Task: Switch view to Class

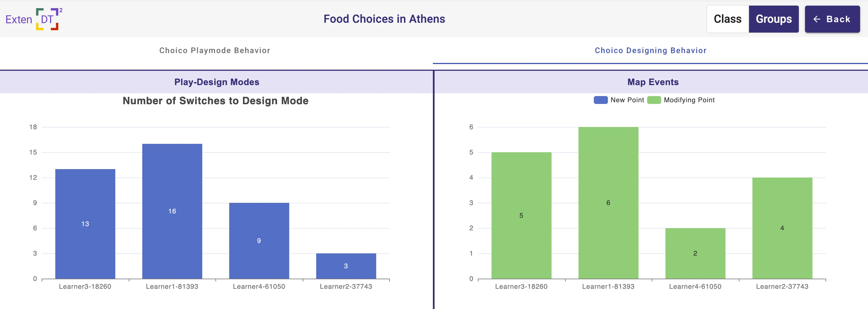Action: pyautogui.click(x=727, y=19)
